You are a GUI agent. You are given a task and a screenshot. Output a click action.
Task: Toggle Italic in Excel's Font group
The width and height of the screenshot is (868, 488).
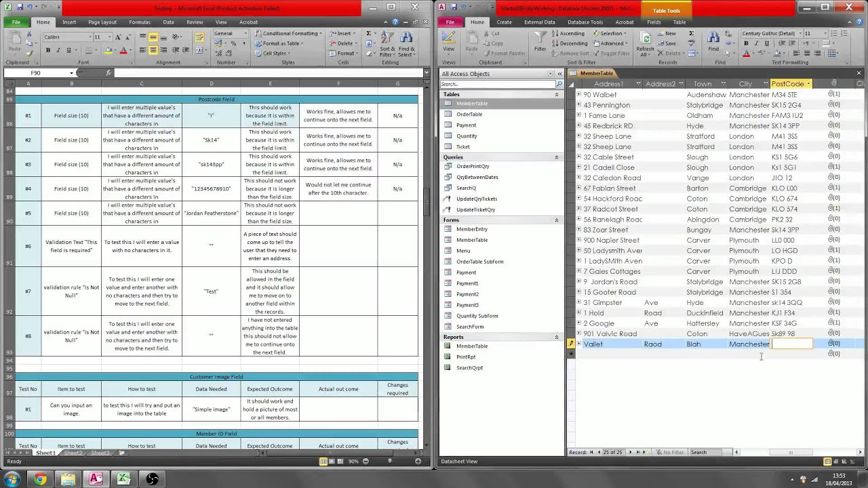[58, 50]
